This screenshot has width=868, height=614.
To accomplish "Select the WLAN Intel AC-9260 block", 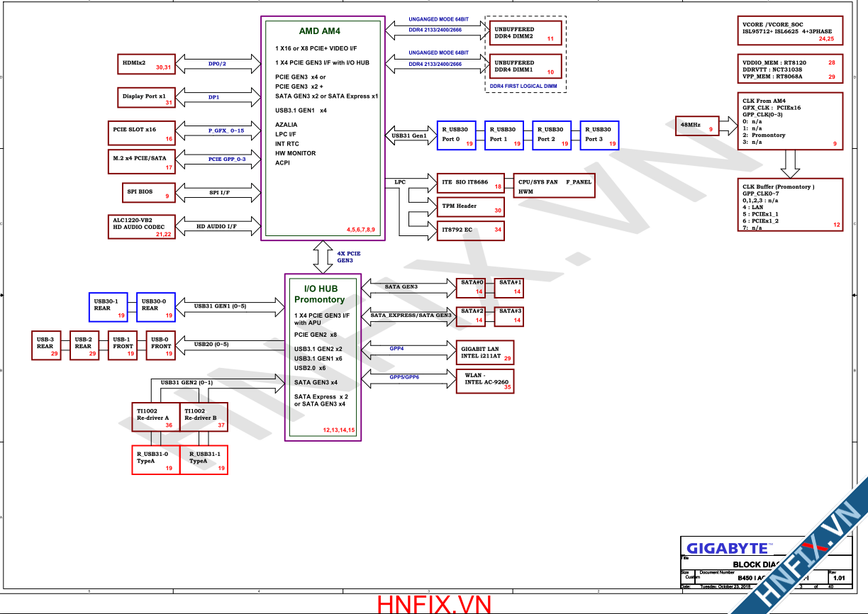I will pyautogui.click(x=485, y=382).
